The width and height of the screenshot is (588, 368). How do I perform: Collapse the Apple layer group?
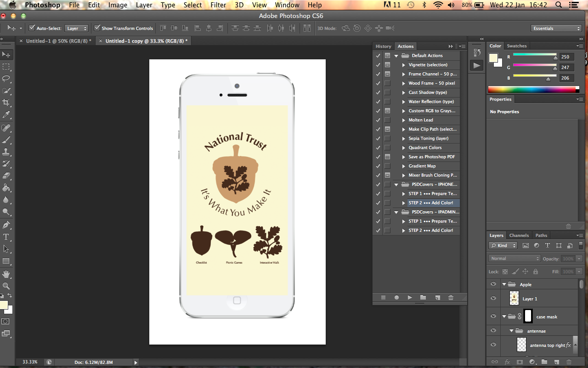coord(504,284)
